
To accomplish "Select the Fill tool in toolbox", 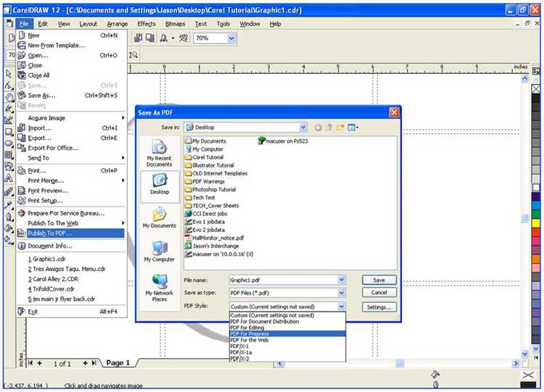I will pyautogui.click(x=9, y=228).
